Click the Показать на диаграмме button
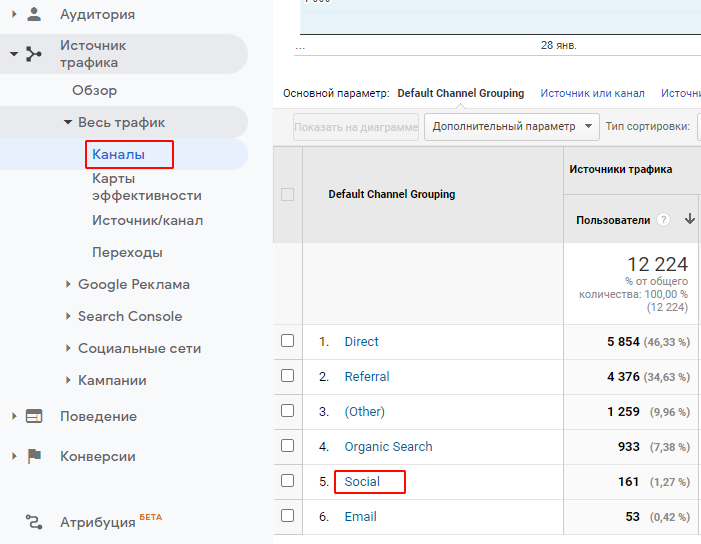This screenshot has height=544, width=701. 356,127
